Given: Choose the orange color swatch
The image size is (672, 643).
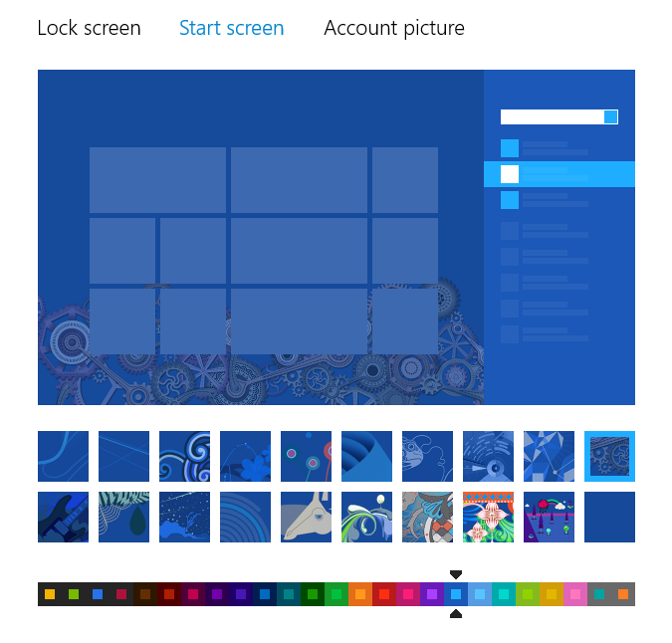Looking at the screenshot, I should [360, 594].
